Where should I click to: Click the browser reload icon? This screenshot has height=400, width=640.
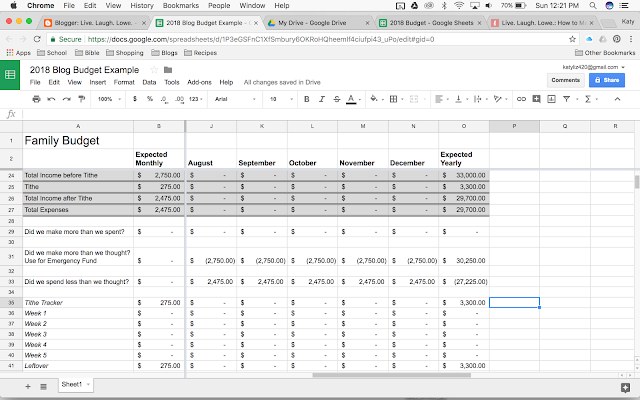37,39
